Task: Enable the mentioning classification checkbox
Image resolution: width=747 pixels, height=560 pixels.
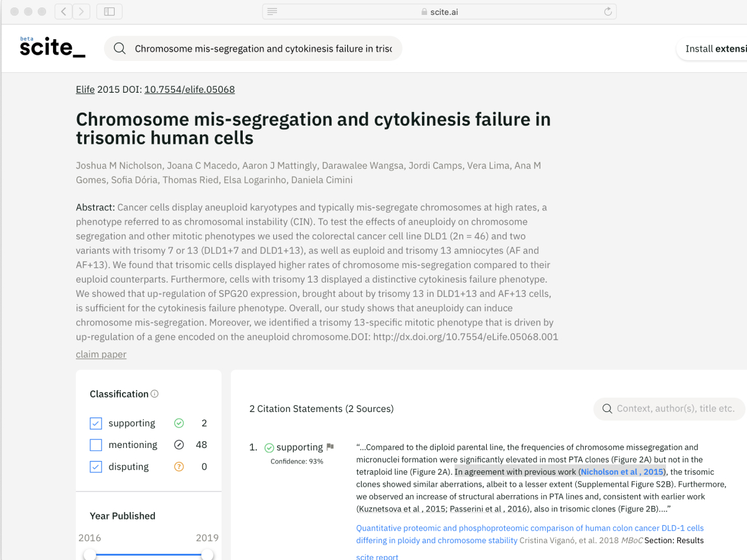Action: [x=96, y=445]
